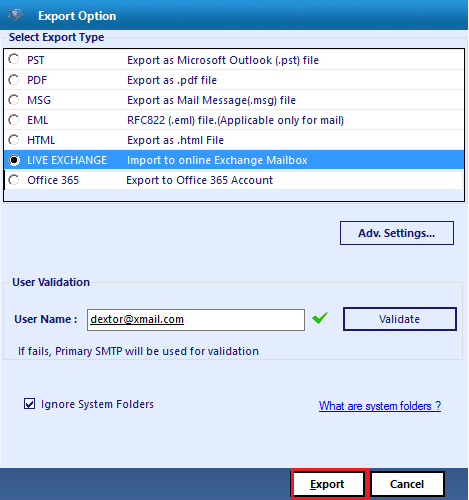This screenshot has width=469, height=500.
Task: Click the Validate button
Action: pyautogui.click(x=400, y=319)
